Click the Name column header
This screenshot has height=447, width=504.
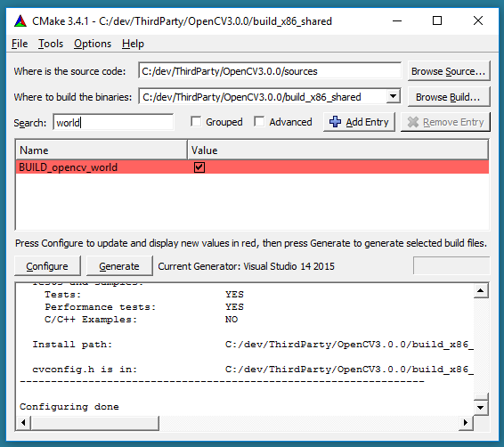[102, 150]
